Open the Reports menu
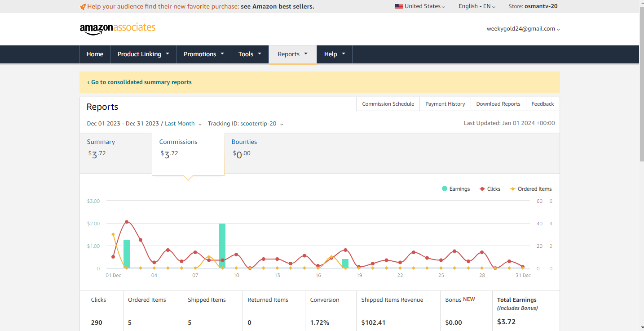The height and width of the screenshot is (331, 644). [293, 54]
